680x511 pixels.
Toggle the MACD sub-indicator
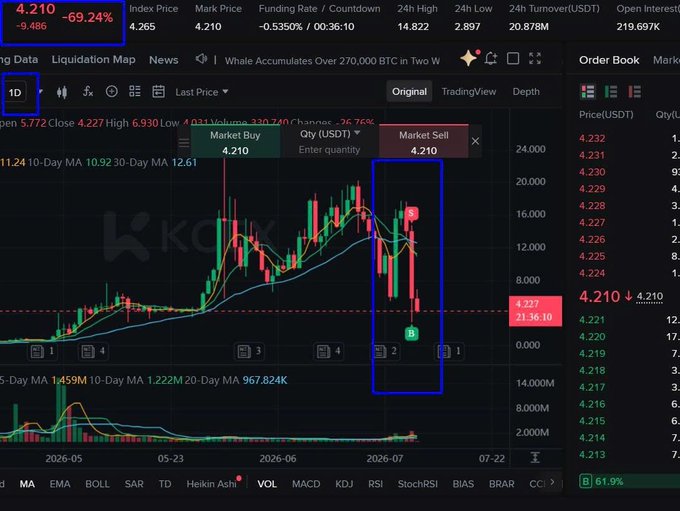(306, 484)
